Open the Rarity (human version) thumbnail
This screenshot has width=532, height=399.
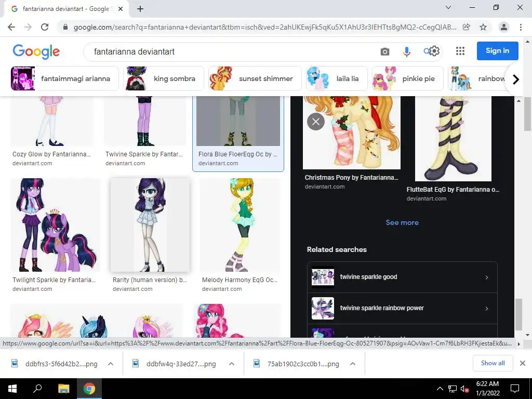pos(150,225)
